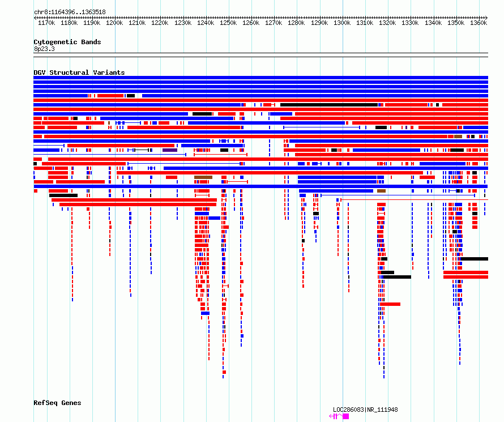
Task: Select the brown variant bar near 1350k
Action: 458,137
